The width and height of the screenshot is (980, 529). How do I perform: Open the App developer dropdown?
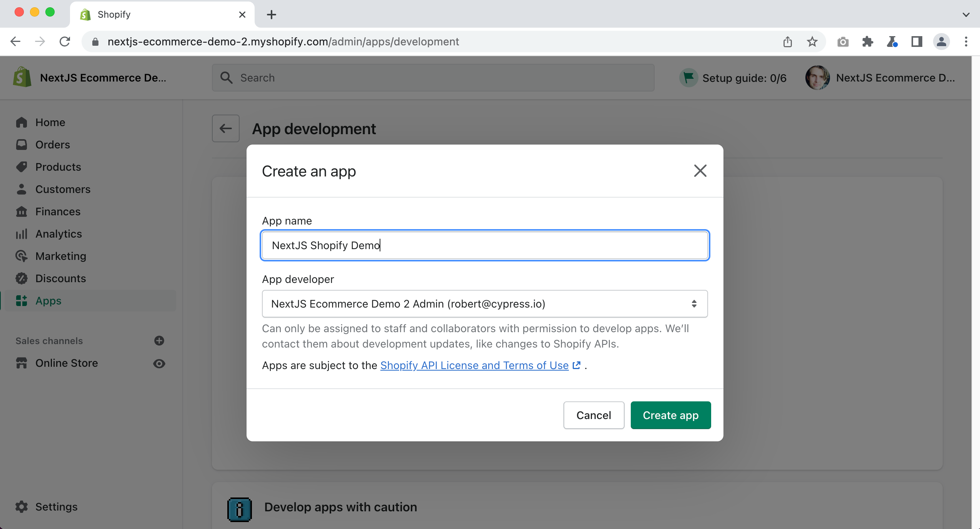click(485, 304)
